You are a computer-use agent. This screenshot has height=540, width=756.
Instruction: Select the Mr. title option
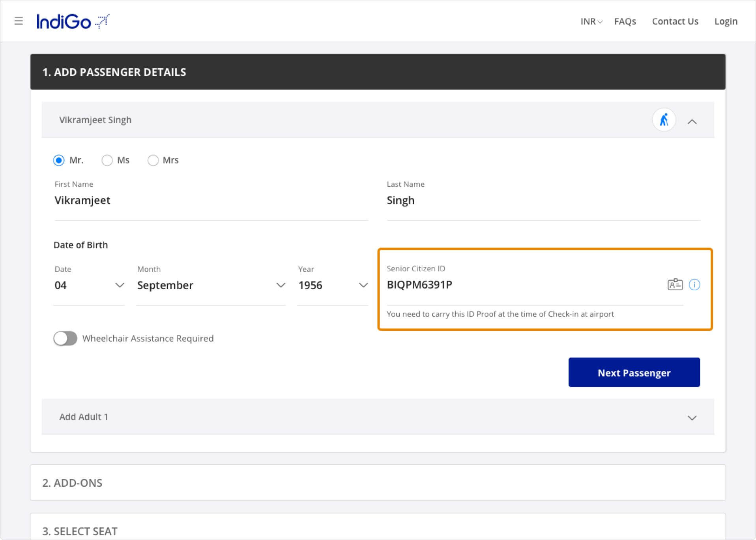pos(59,160)
